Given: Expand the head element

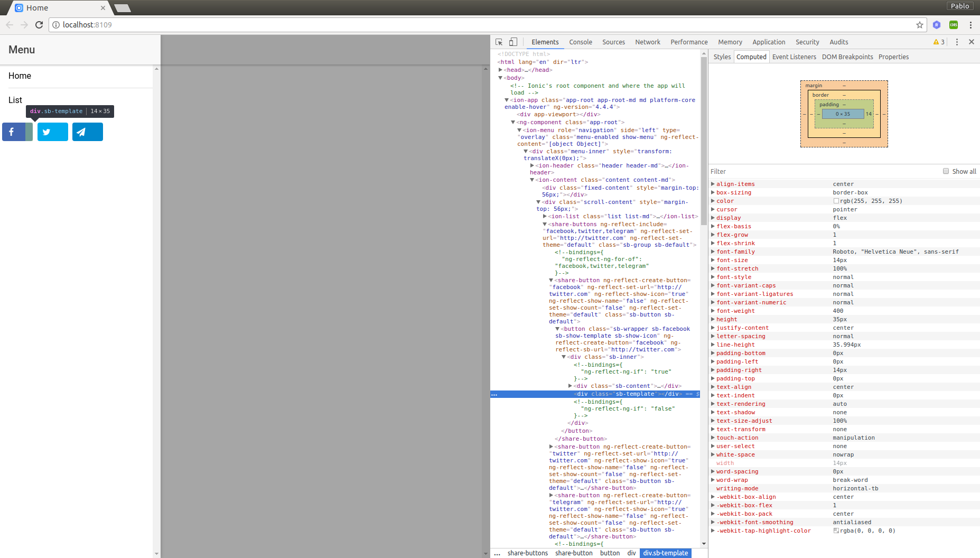Looking at the screenshot, I should [500, 70].
